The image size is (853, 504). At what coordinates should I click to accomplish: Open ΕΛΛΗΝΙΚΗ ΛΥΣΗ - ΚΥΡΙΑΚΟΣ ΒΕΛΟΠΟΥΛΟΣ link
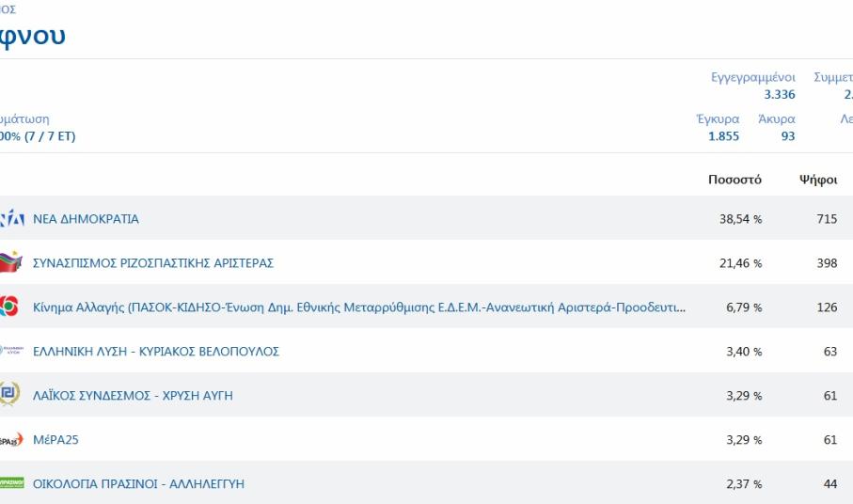156,352
